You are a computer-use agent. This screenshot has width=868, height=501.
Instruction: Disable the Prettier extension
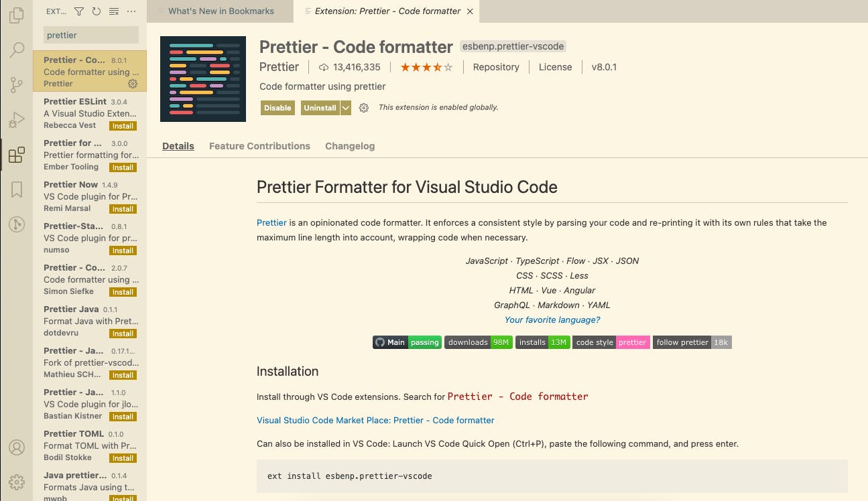(x=277, y=108)
